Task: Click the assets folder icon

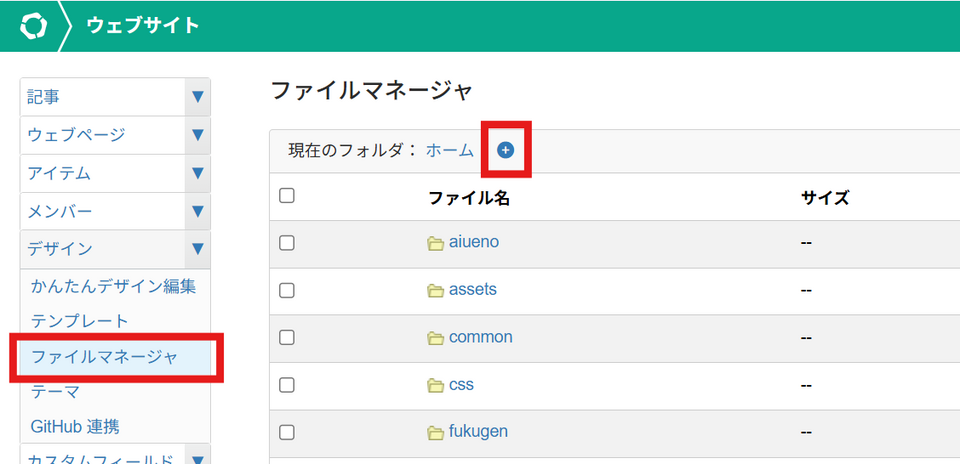Action: click(x=435, y=290)
